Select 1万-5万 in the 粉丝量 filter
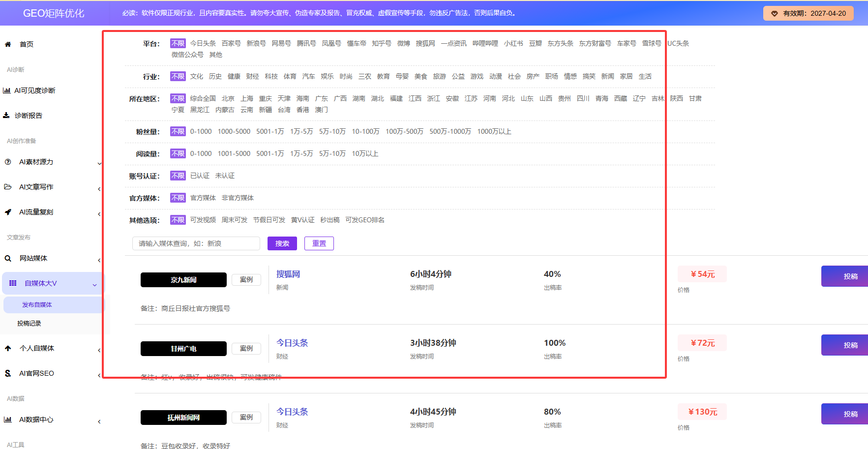 tap(301, 131)
